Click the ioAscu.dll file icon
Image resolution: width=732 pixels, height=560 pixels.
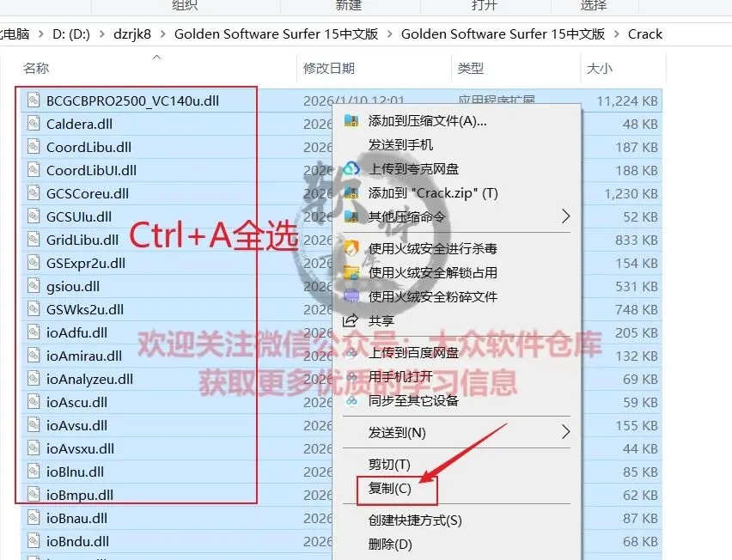[x=34, y=402]
